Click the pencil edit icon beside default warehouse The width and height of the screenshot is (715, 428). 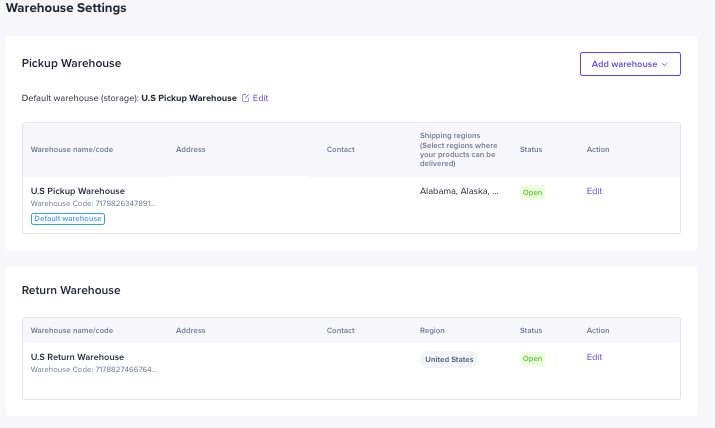tap(246, 98)
